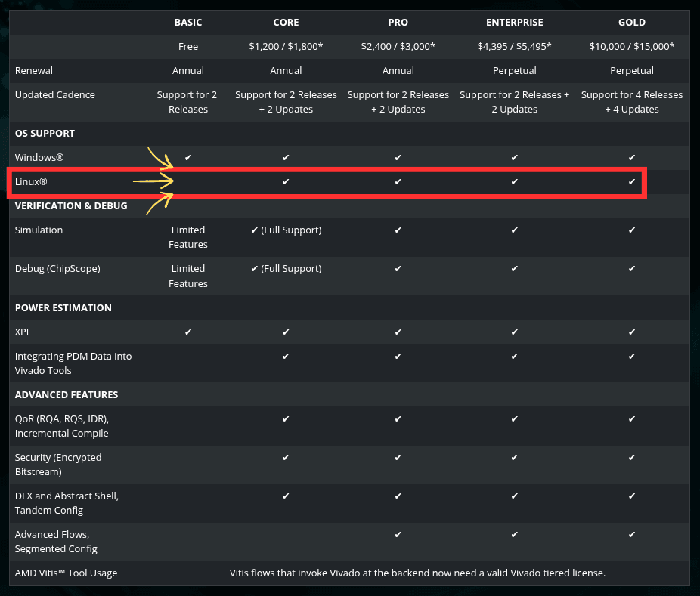Click 'Integrating PDM Data into Vivado Tools'
The image size is (700, 596).
pyautogui.click(x=73, y=363)
